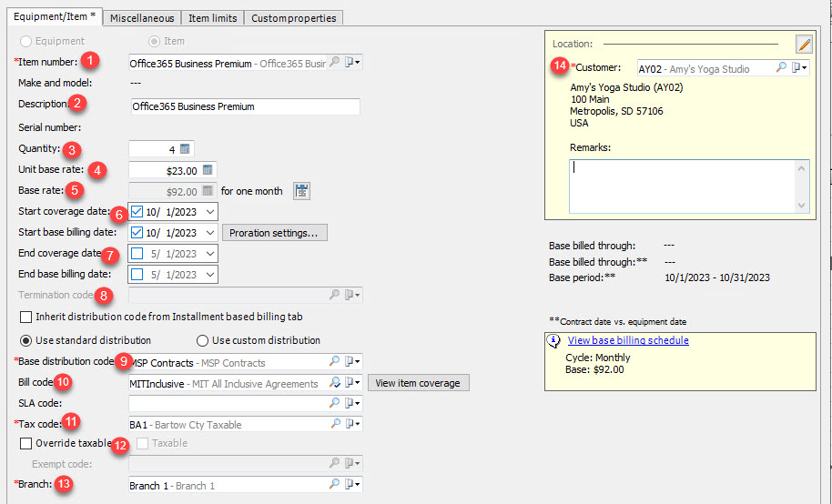The width and height of the screenshot is (832, 504).
Task: Click the info icon beside View base billing schedule
Action: coord(553,341)
